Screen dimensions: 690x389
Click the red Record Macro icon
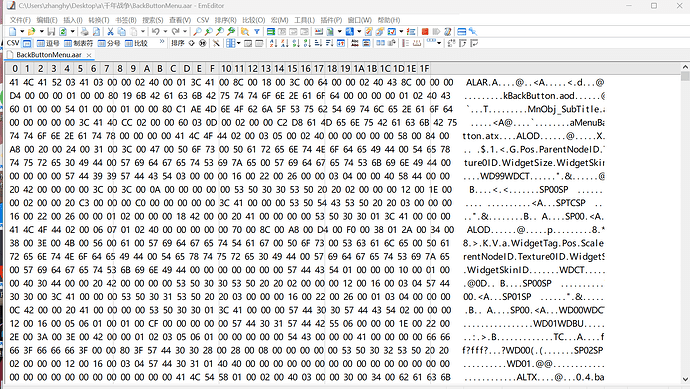tap(425, 32)
